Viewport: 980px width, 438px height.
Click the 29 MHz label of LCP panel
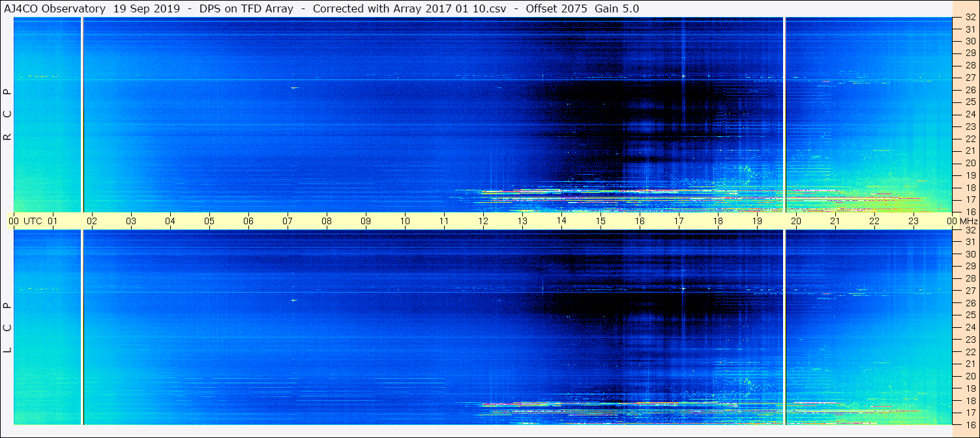tap(970, 267)
